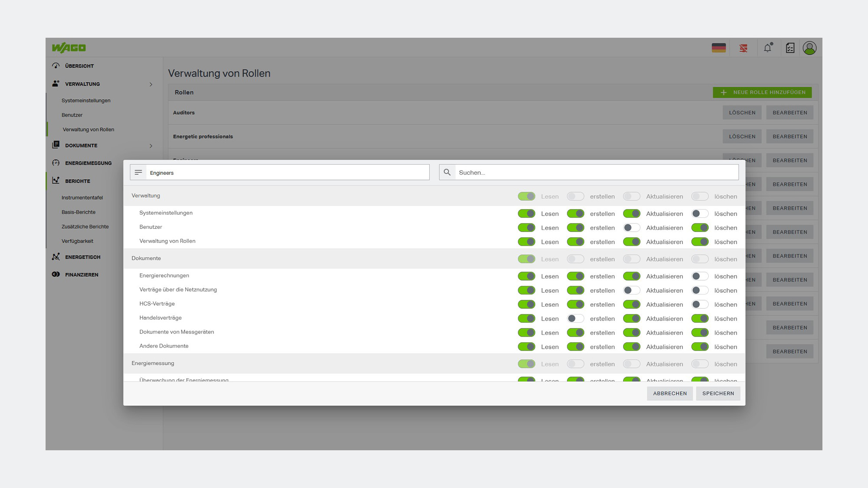This screenshot has width=868, height=488.
Task: Collapse Verwaltung sidebar chevron
Action: click(x=151, y=84)
